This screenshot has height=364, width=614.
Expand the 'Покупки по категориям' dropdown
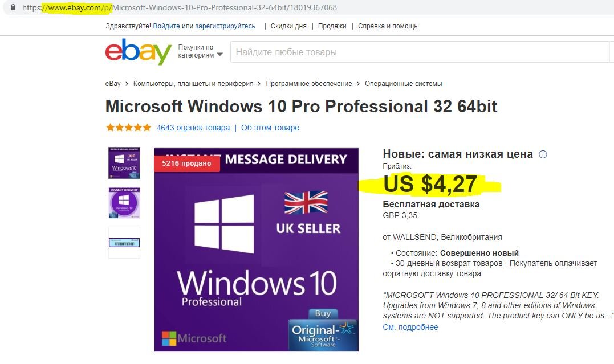click(x=200, y=51)
